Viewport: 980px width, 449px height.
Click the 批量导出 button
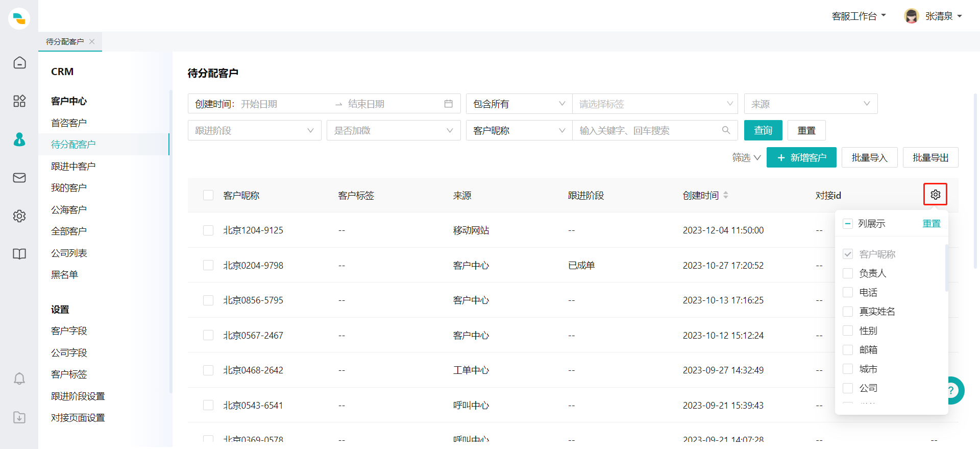[930, 157]
